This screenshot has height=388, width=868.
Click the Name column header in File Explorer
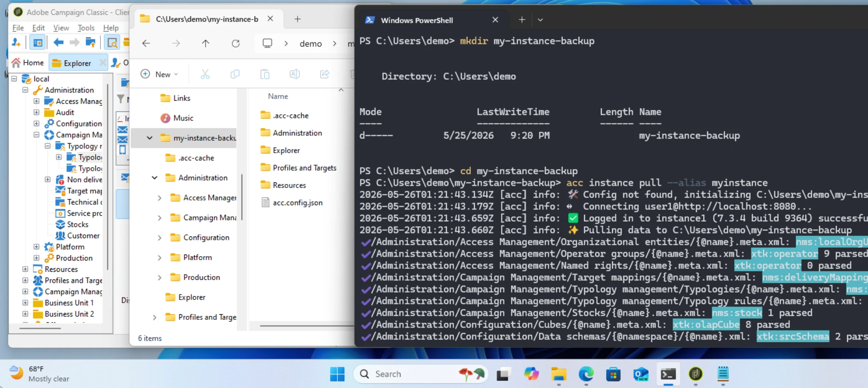(278, 96)
